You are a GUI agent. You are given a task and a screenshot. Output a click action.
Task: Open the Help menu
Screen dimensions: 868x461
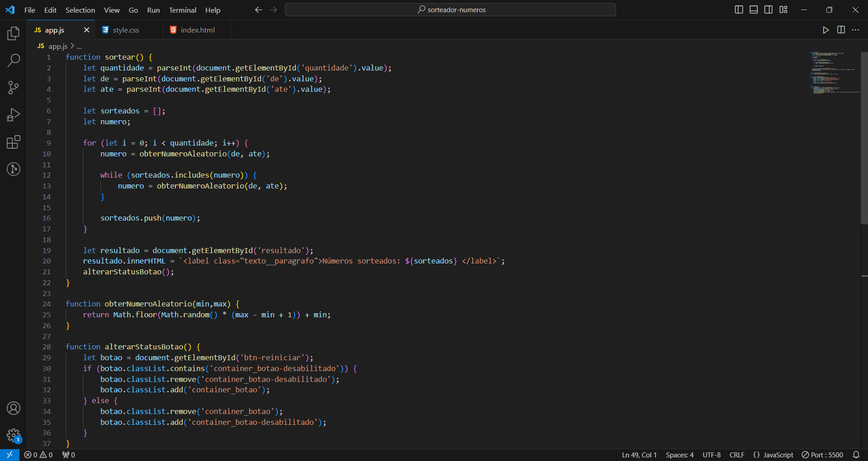point(213,10)
